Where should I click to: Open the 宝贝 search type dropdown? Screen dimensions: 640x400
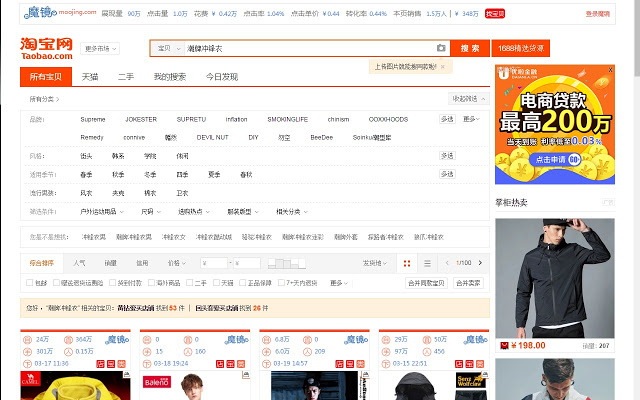168,48
